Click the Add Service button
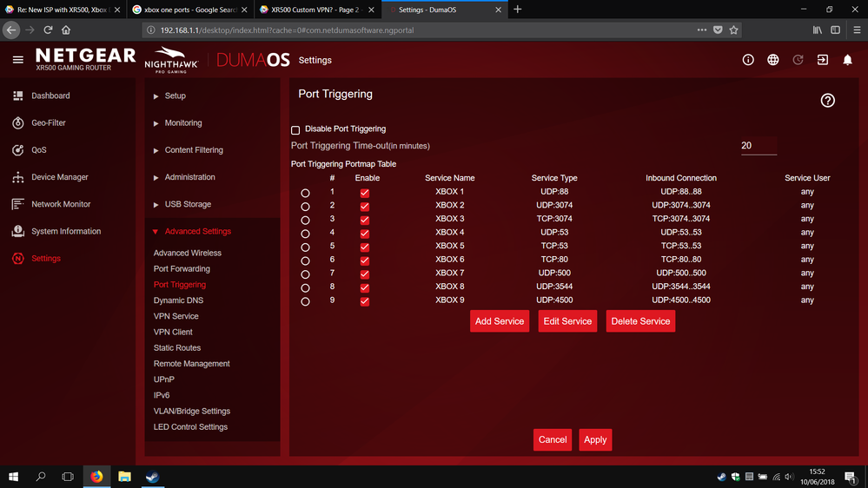 point(500,321)
